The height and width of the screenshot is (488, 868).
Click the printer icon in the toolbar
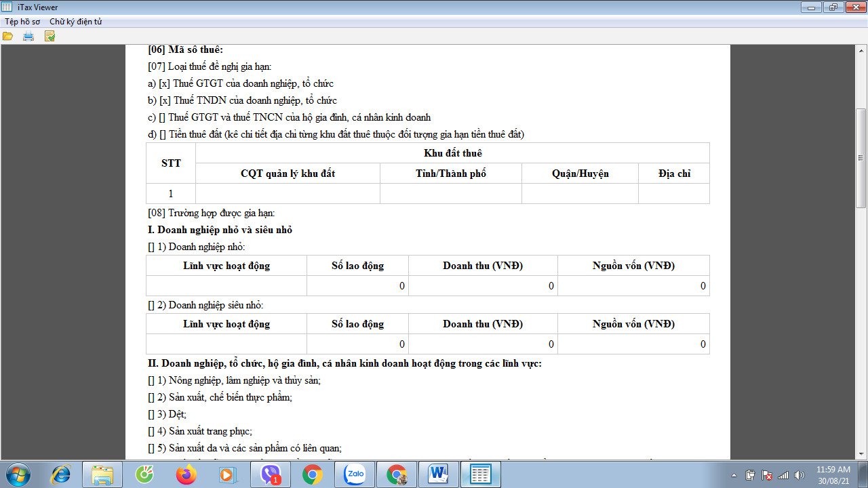[x=28, y=36]
